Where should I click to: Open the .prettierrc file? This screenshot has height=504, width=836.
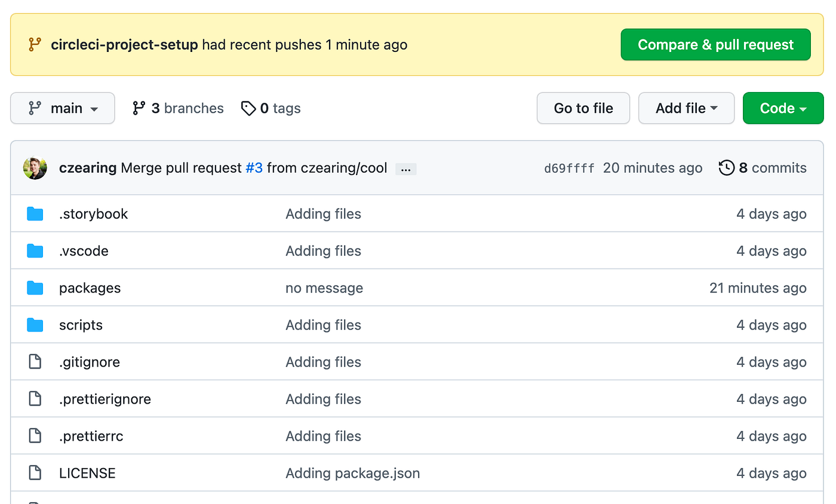point(91,436)
